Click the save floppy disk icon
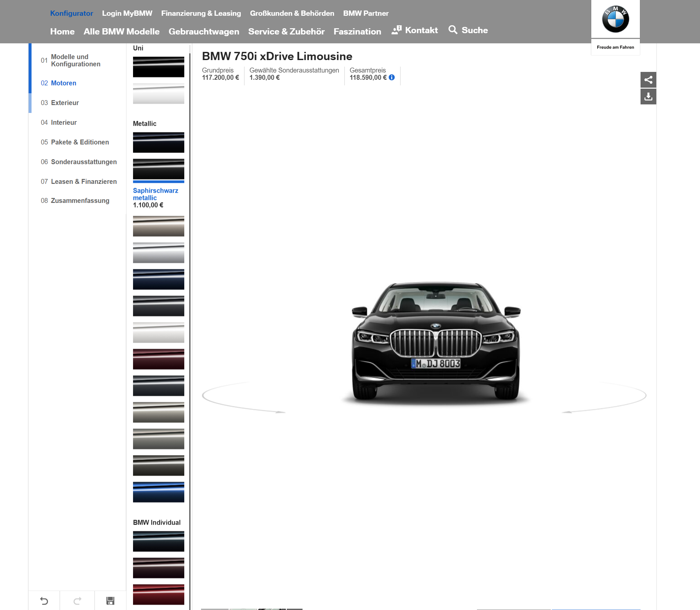The height and width of the screenshot is (610, 700). pos(110,600)
